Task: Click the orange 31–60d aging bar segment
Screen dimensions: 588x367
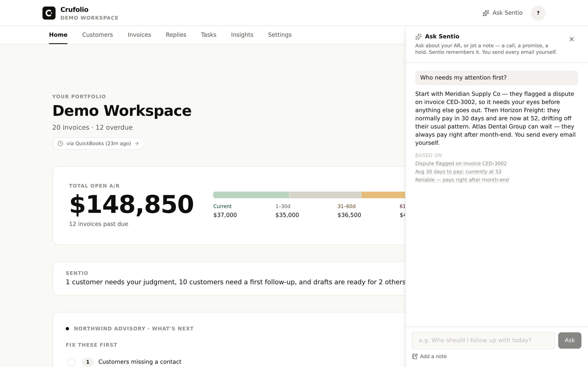Action: pos(383,195)
